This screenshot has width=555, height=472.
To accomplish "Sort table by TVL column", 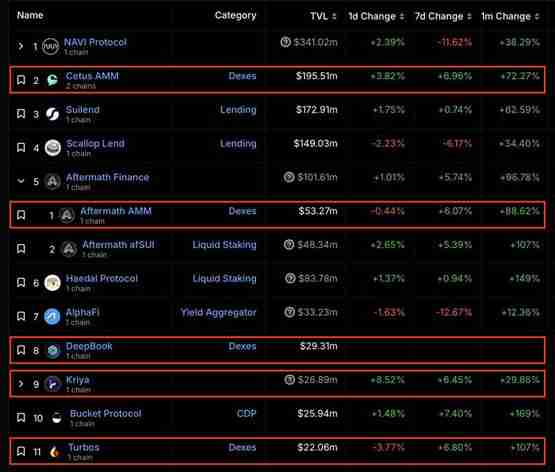I will click(323, 16).
